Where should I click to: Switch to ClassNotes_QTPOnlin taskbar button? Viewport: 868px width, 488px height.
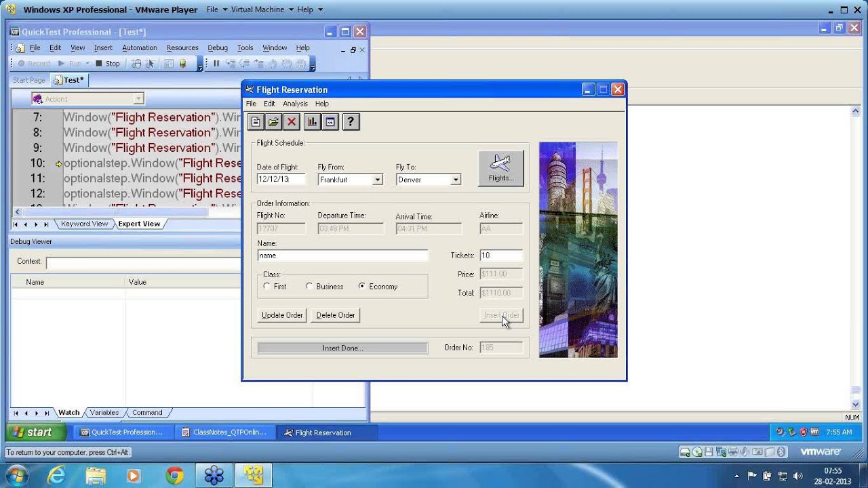(224, 432)
